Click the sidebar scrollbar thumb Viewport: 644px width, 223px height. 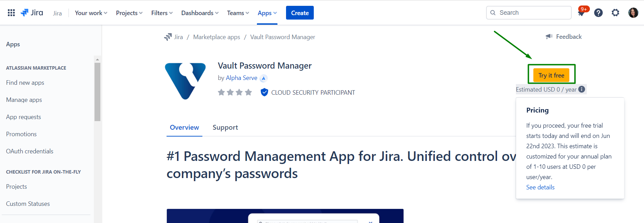pos(97,92)
